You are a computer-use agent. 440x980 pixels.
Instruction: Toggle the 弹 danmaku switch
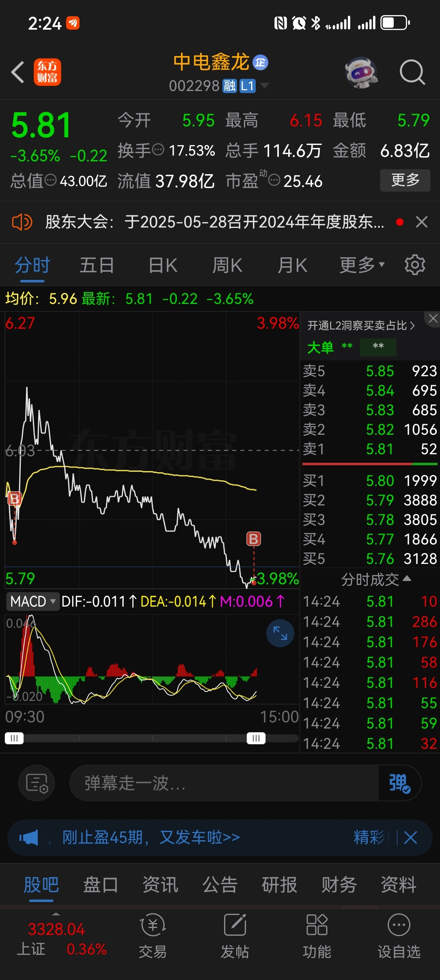point(399,783)
